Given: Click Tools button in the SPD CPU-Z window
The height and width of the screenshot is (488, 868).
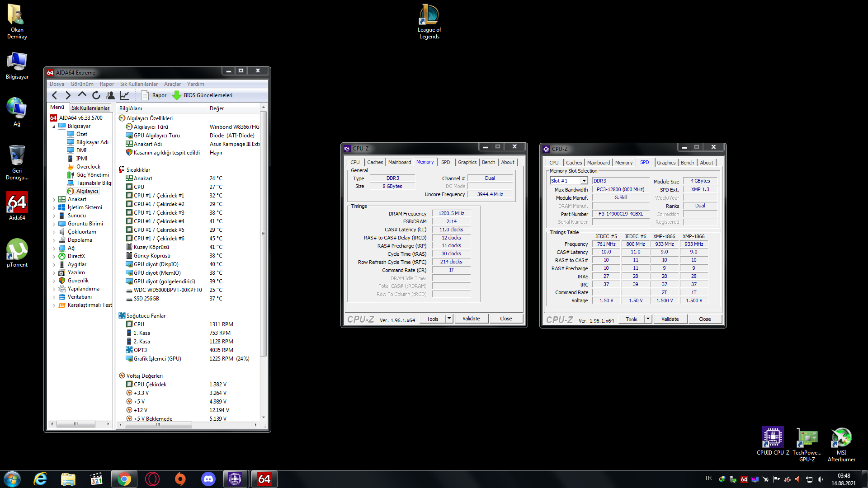Looking at the screenshot, I should (x=632, y=319).
